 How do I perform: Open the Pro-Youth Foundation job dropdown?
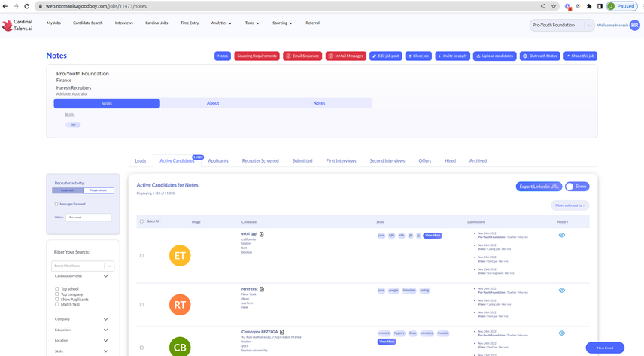pos(562,25)
